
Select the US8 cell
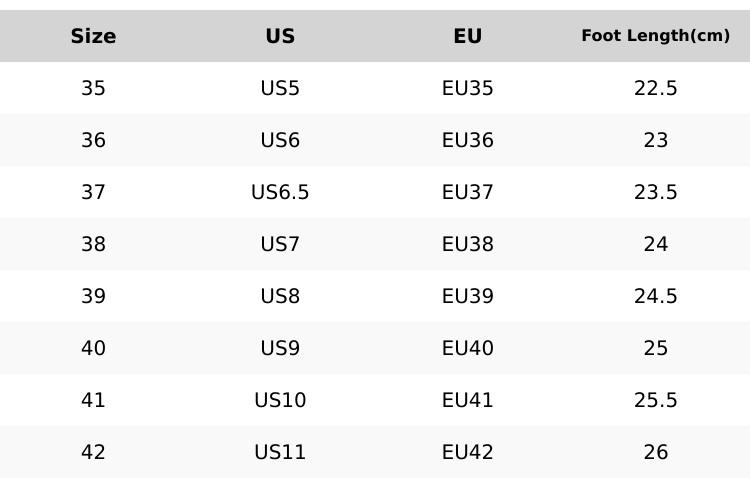(280, 297)
